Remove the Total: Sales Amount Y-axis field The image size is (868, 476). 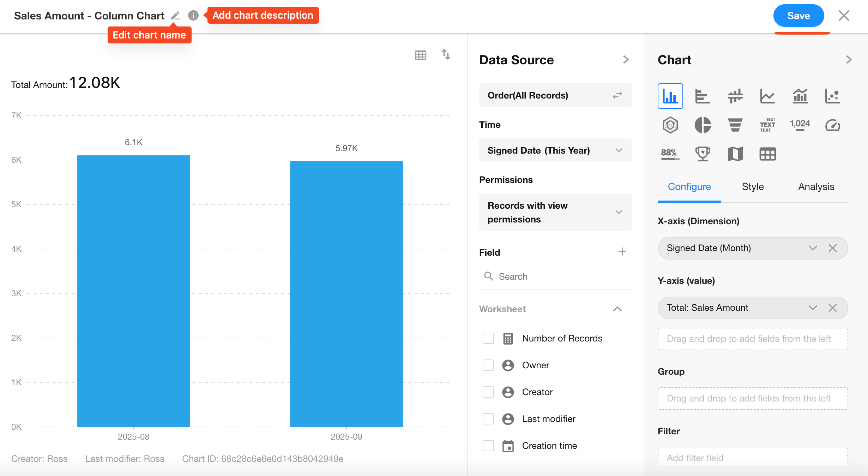point(833,308)
